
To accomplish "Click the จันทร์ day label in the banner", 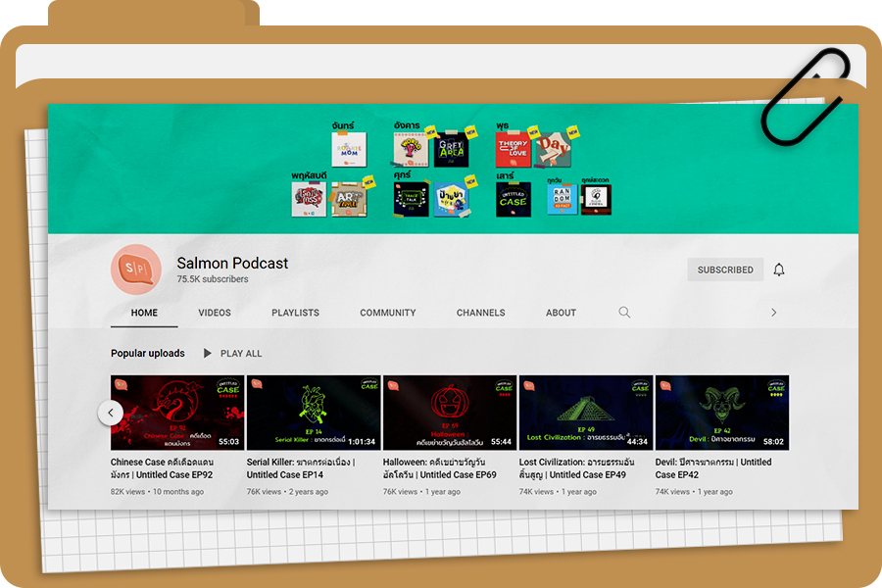I will 343,125.
